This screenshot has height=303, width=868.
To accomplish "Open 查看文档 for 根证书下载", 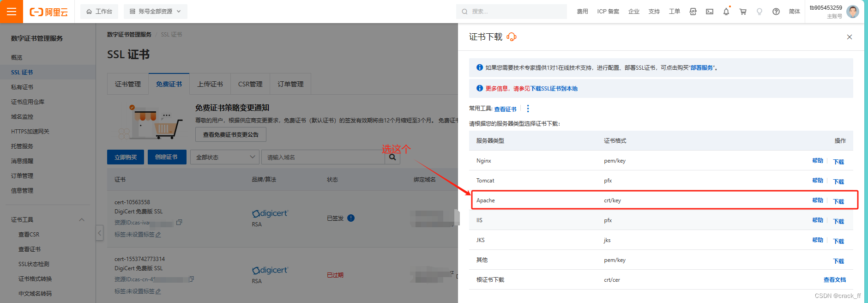I will pos(835,279).
